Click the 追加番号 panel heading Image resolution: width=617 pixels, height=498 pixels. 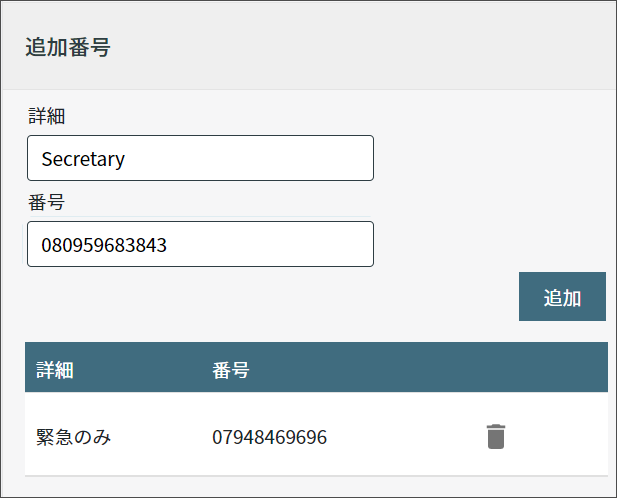click(x=68, y=47)
